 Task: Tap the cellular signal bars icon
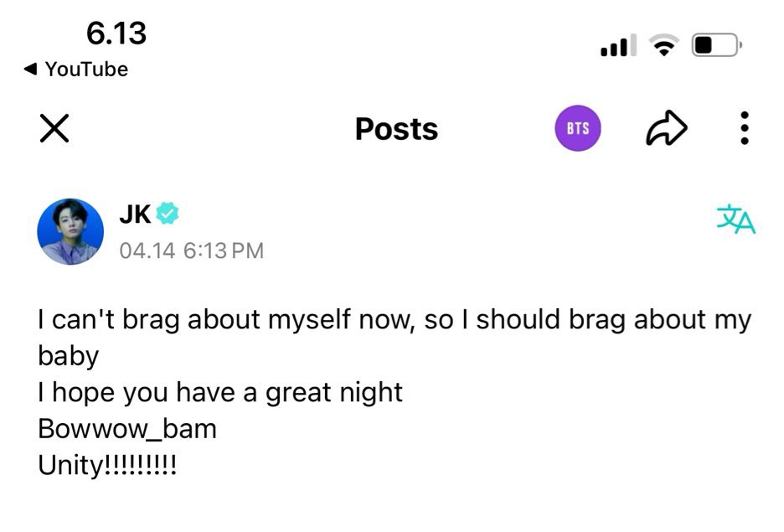[618, 45]
